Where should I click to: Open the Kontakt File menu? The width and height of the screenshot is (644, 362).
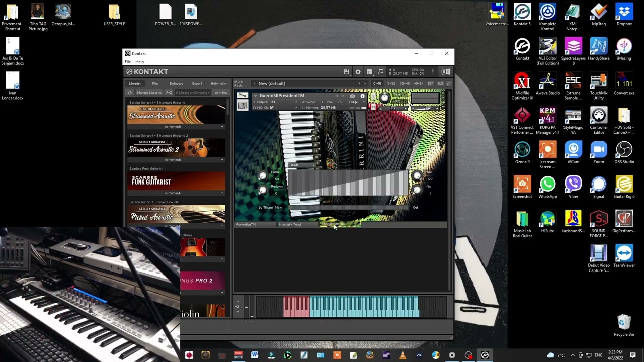click(x=128, y=62)
